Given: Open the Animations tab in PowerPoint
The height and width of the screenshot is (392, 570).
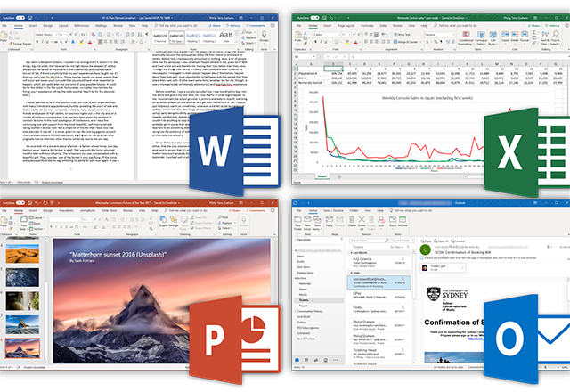Looking at the screenshot, I should (87, 211).
